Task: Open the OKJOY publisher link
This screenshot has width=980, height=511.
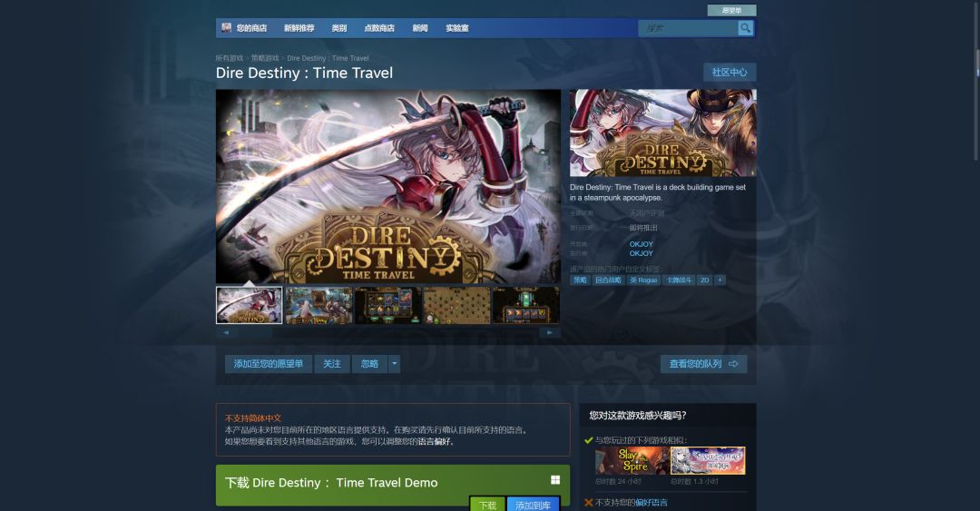Action: click(642, 253)
